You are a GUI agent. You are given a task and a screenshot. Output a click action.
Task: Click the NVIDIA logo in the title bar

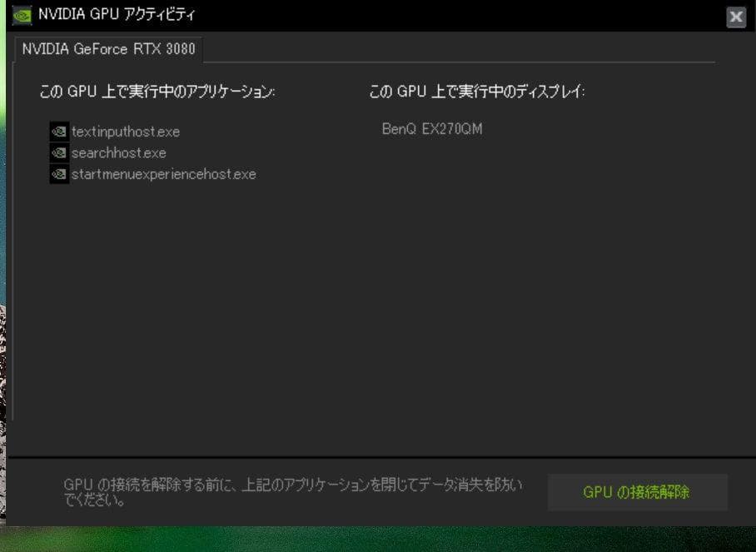coord(22,15)
